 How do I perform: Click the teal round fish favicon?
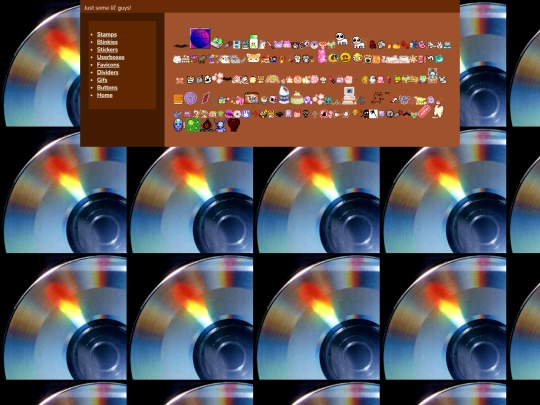(439, 59)
